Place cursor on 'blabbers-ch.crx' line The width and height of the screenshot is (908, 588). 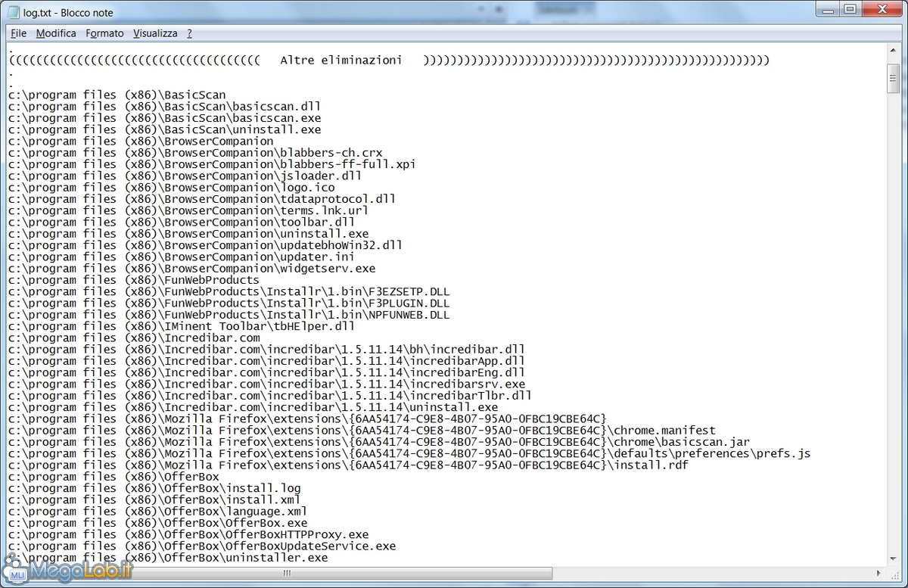(x=195, y=153)
